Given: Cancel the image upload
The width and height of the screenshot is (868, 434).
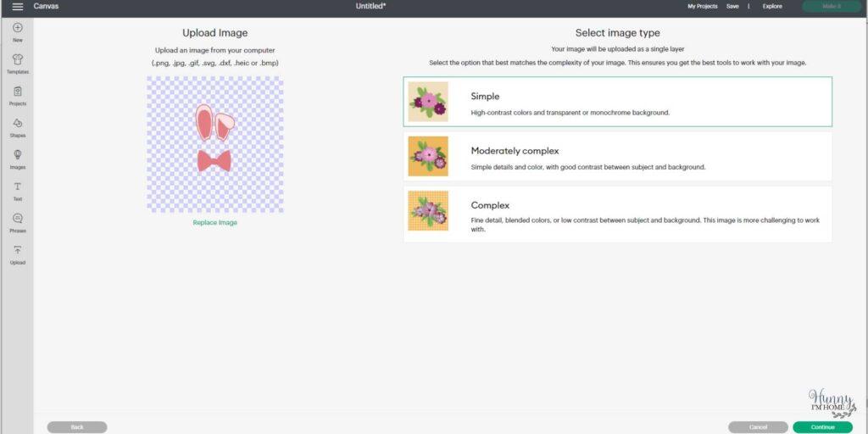Looking at the screenshot, I should (758, 427).
